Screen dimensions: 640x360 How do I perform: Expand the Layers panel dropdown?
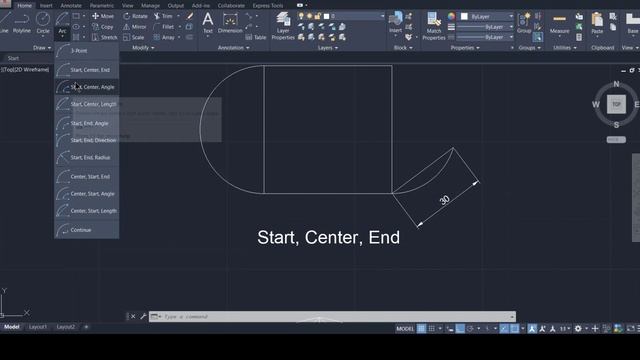point(327,48)
